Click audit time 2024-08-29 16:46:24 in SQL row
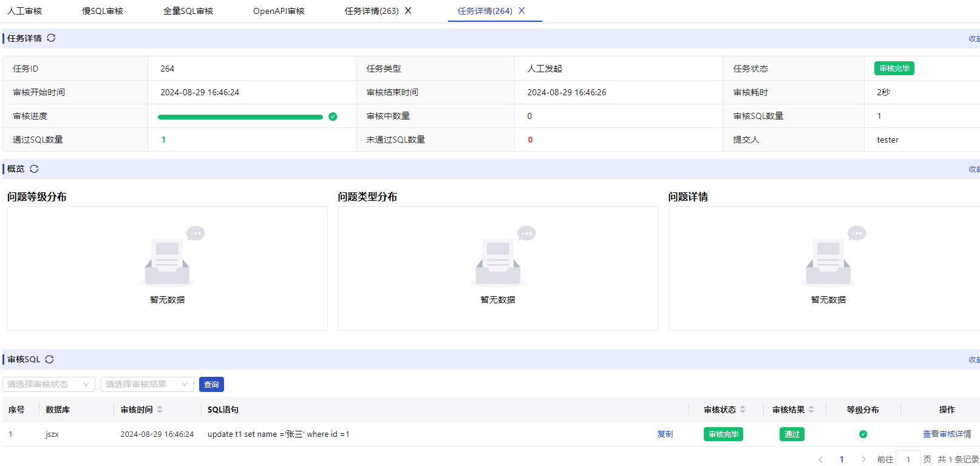The height and width of the screenshot is (466, 980). click(x=157, y=434)
